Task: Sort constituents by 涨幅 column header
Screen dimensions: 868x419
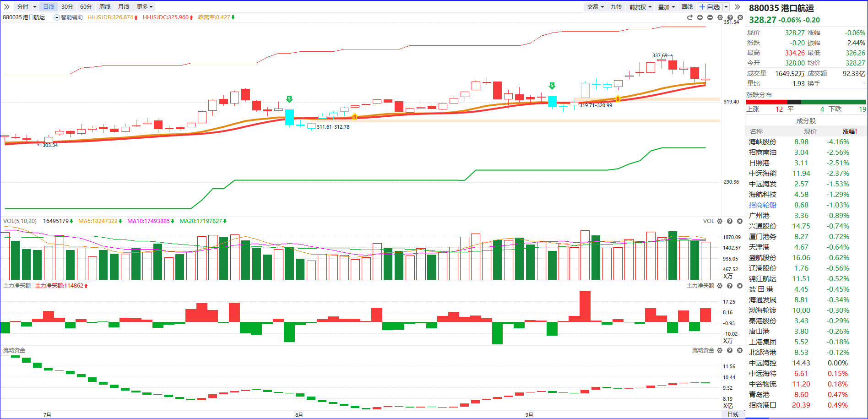Action: pyautogui.click(x=850, y=131)
